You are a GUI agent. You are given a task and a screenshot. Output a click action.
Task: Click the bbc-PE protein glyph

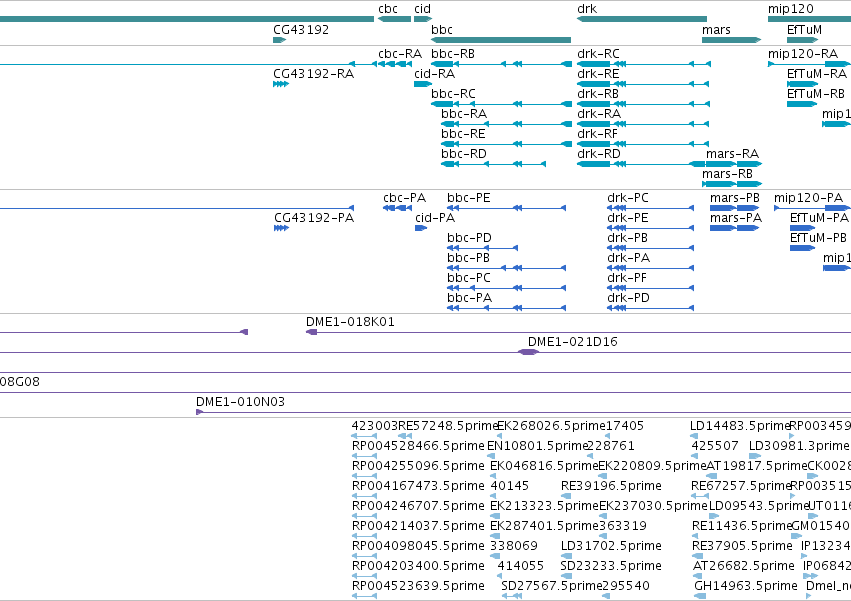click(x=506, y=208)
